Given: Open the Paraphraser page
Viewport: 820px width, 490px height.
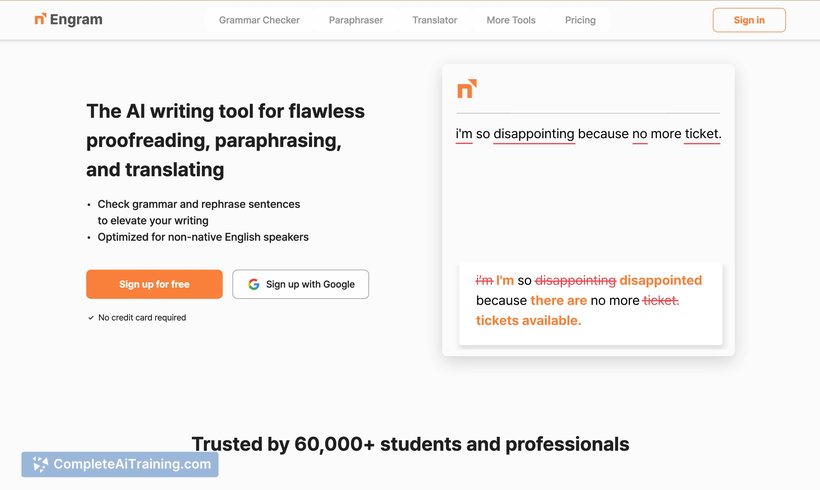Looking at the screenshot, I should [x=356, y=20].
